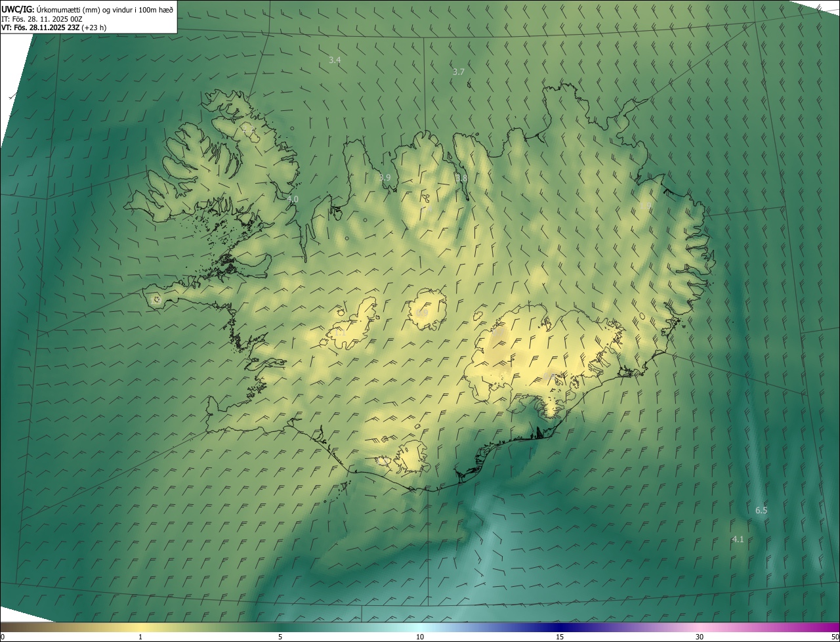Click the 3.9 value label in north Iceland
Image resolution: width=840 pixels, height=642 pixels.
click(385, 178)
